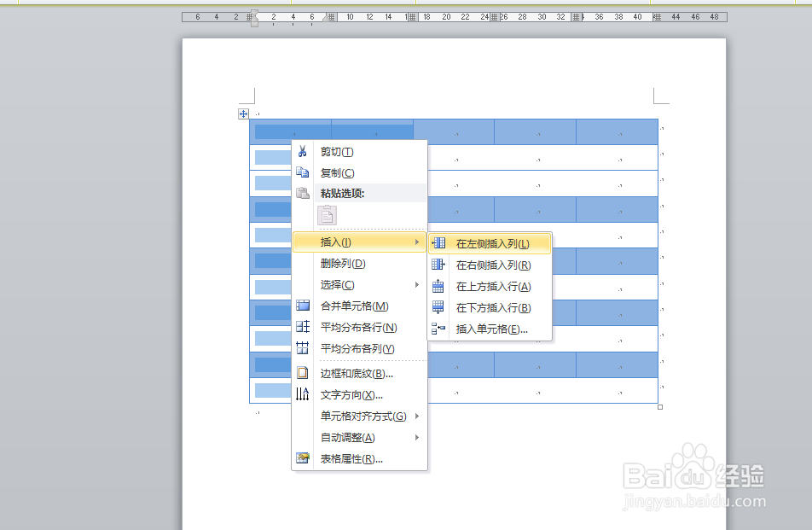Click the indent marker on the ruler
The width and height of the screenshot is (812, 530).
[x=253, y=17]
